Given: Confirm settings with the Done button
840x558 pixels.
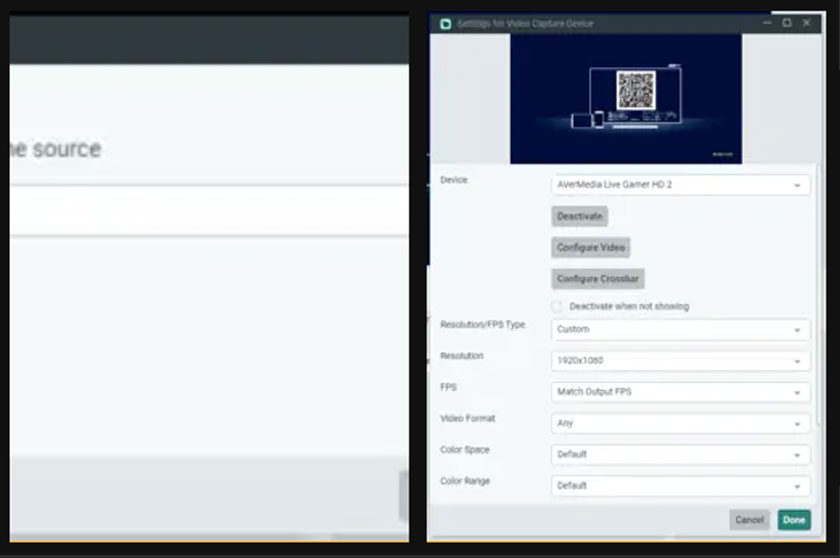Looking at the screenshot, I should (794, 520).
